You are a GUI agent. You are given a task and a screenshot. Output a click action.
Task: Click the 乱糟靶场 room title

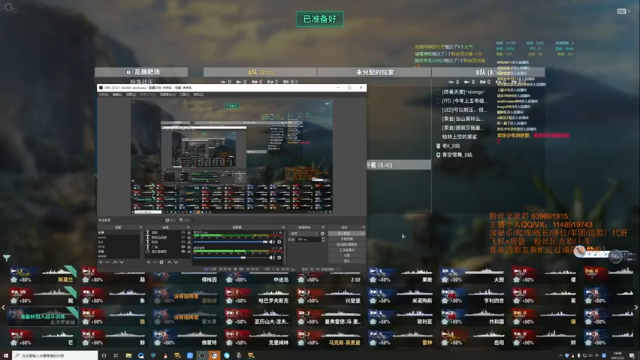tap(147, 72)
